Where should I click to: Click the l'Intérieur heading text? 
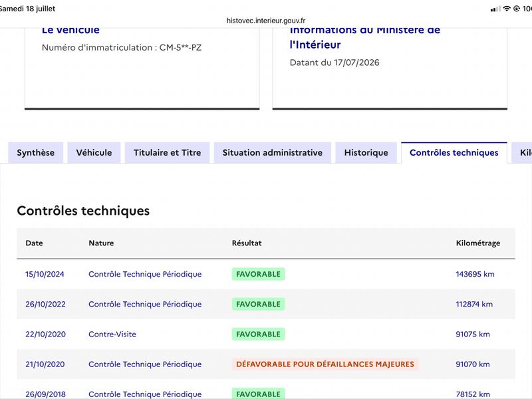(x=315, y=45)
